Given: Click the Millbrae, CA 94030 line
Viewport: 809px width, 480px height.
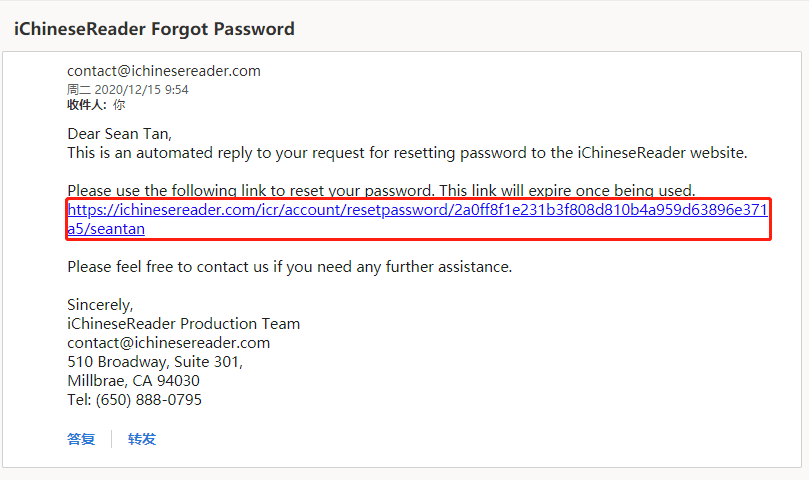Looking at the screenshot, I should click(x=133, y=380).
